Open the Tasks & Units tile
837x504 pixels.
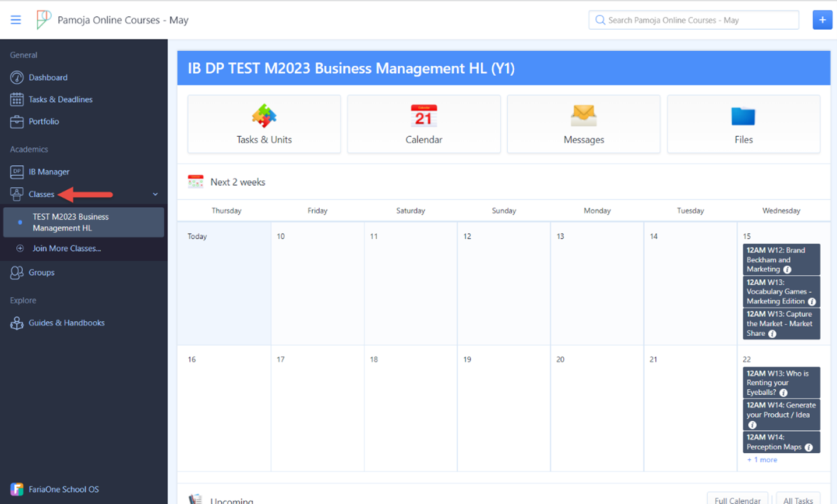(x=264, y=124)
